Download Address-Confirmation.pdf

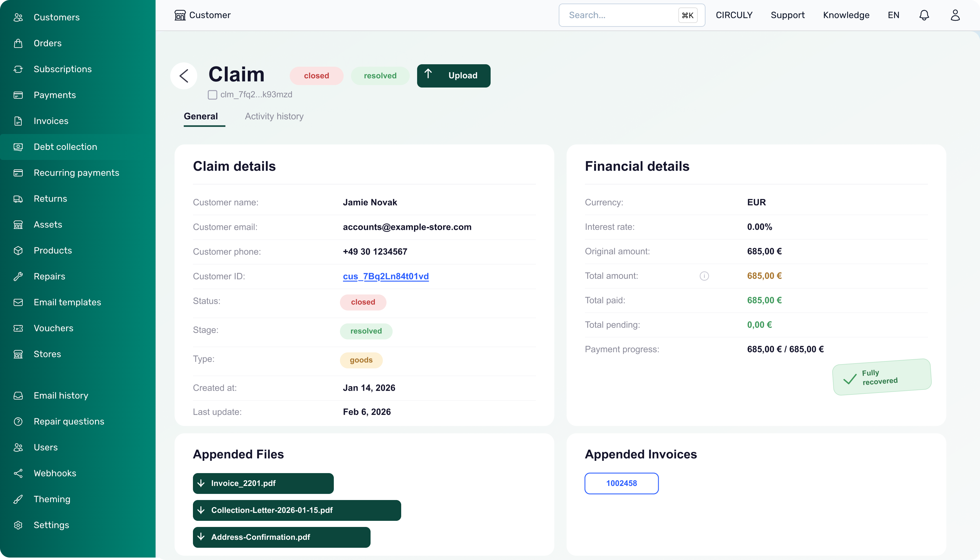pos(281,537)
